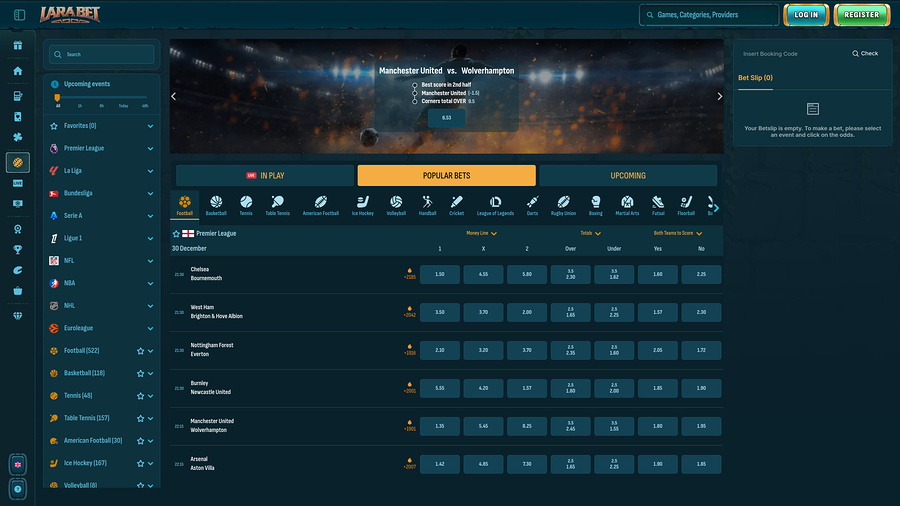This screenshot has height=506, width=900.
Task: Open the sports ball sidebar icon
Action: point(18,162)
